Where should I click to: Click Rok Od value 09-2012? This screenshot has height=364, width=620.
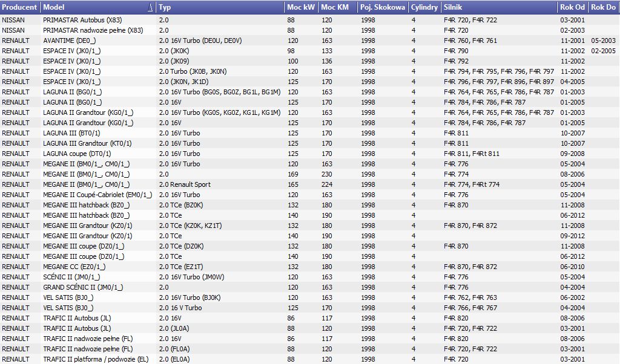coord(572,235)
